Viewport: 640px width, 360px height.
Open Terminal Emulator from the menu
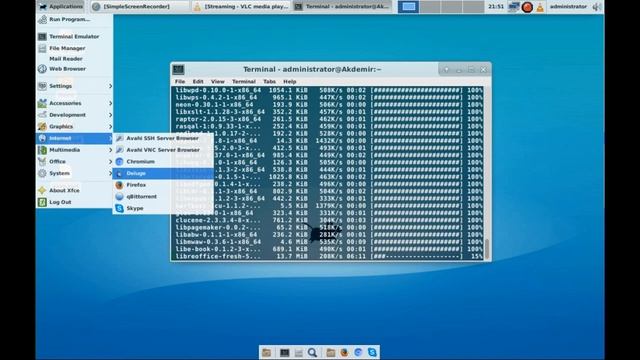click(74, 37)
